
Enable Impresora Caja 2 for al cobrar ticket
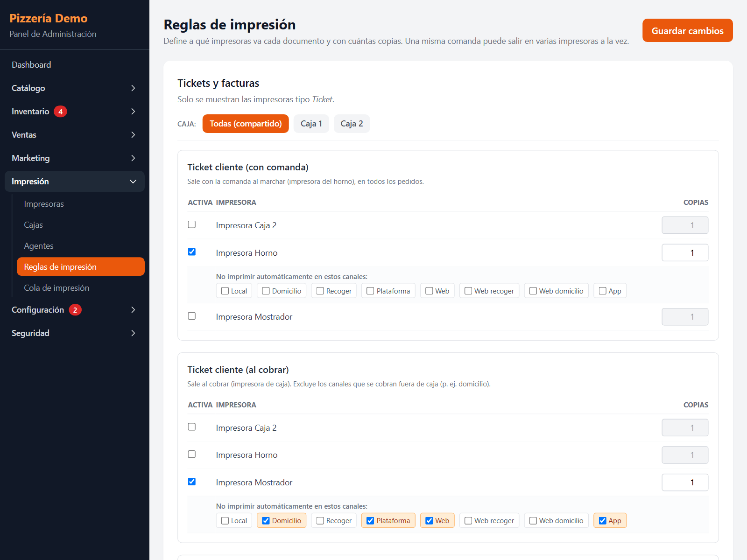pyautogui.click(x=192, y=427)
